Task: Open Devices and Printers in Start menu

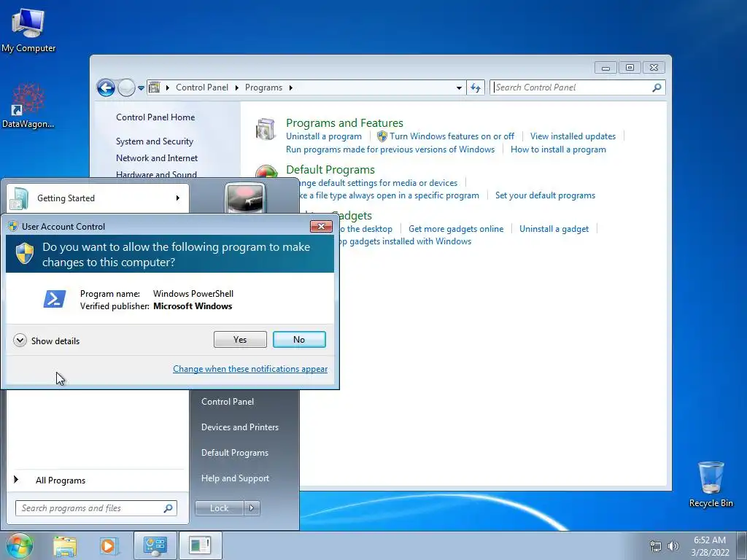Action: pos(239,427)
